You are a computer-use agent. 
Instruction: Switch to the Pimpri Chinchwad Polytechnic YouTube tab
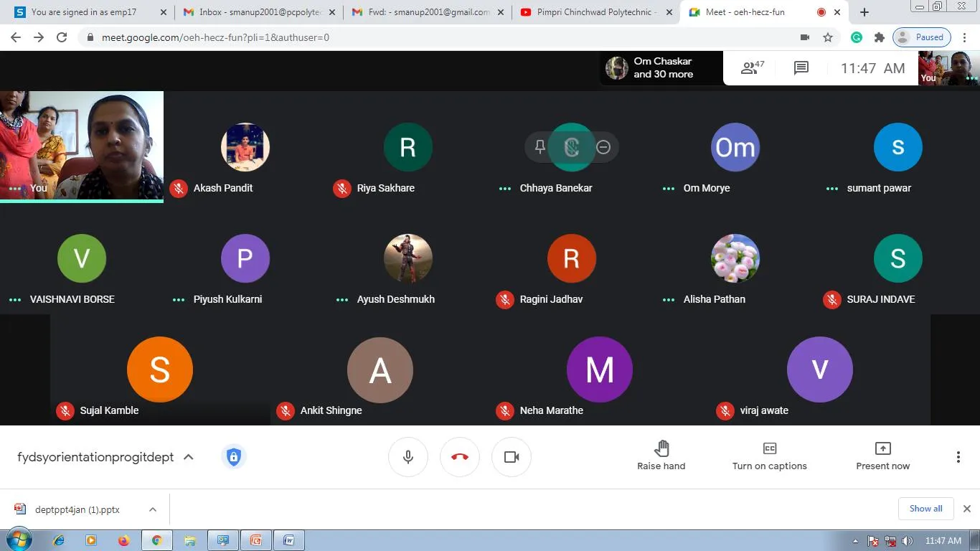point(595,12)
